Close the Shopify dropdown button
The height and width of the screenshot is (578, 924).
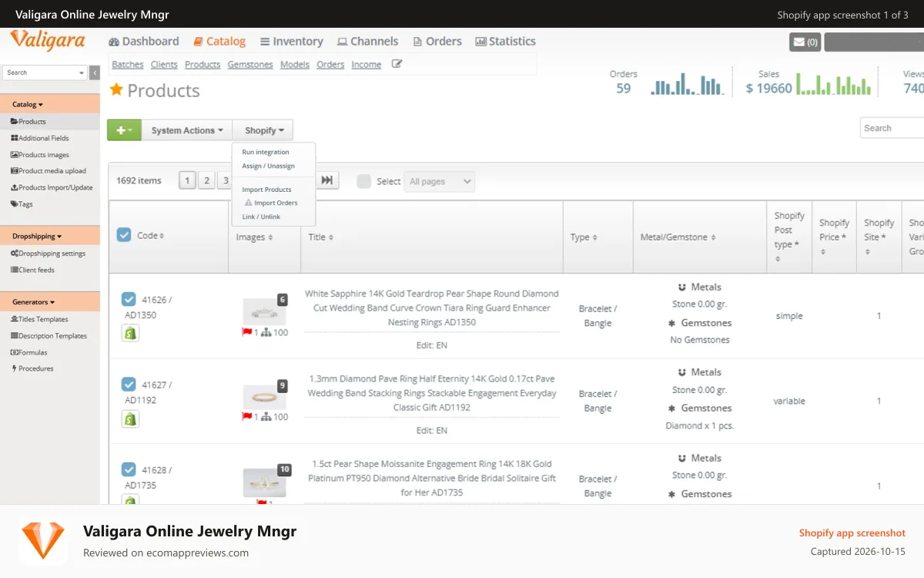(263, 130)
